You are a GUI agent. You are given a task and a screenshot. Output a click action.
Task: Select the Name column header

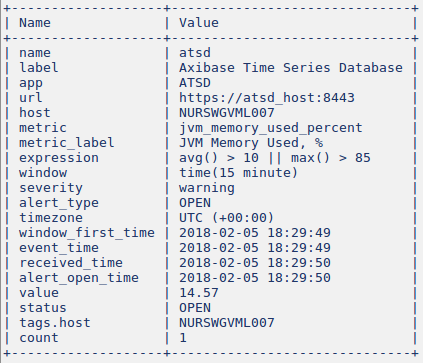35,23
